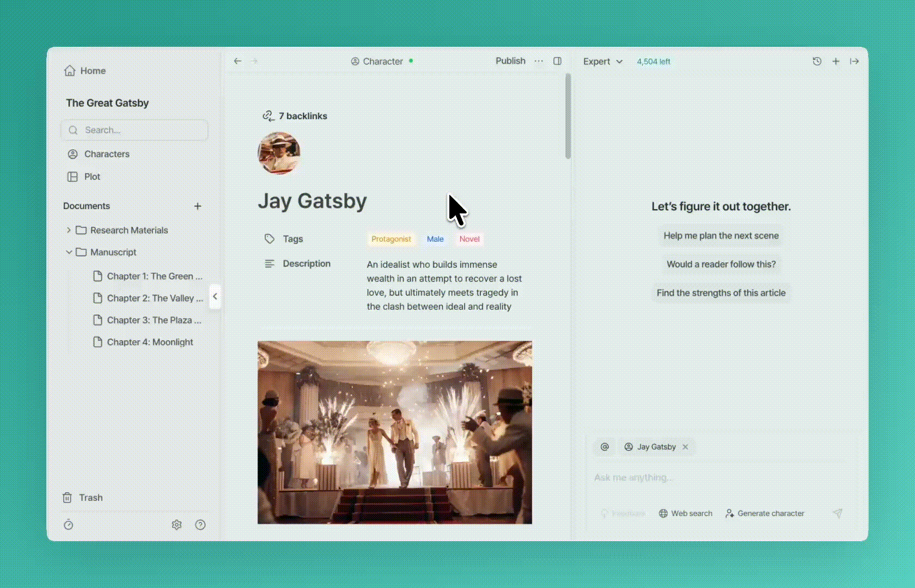Toggle the side panel layout icon
This screenshot has height=588, width=915.
pos(557,61)
